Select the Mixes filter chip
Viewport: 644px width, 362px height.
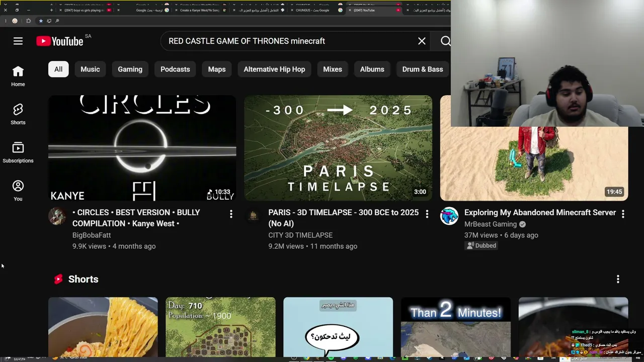pos(333,69)
